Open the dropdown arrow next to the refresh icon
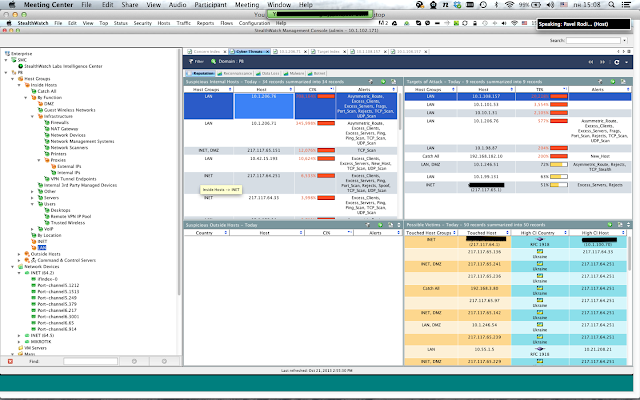The image size is (640, 400). 626,62
